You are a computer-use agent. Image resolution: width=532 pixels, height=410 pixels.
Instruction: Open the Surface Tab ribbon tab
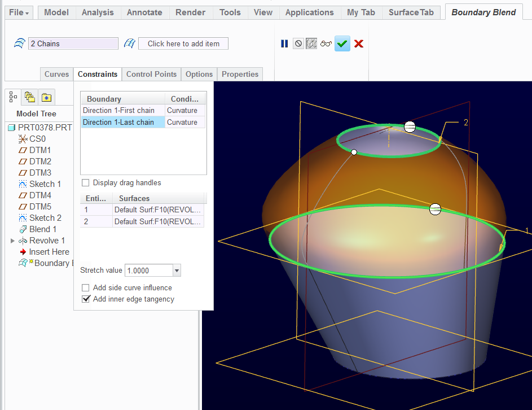(411, 12)
